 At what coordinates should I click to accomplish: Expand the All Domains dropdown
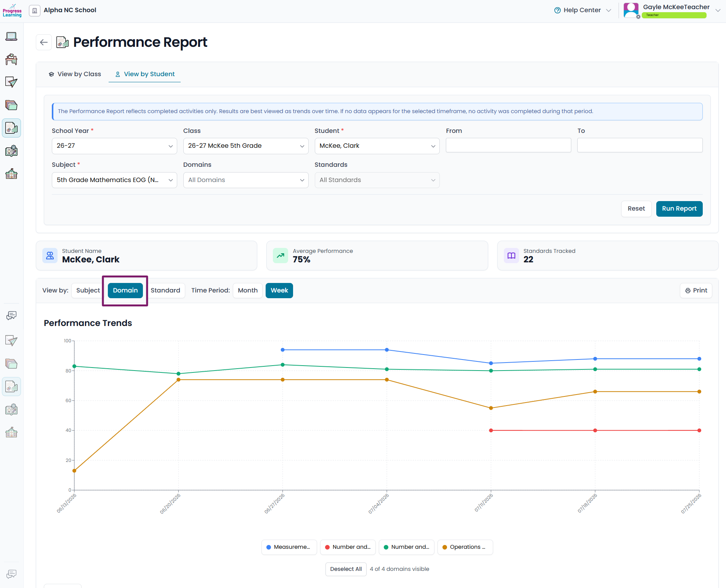coord(246,180)
